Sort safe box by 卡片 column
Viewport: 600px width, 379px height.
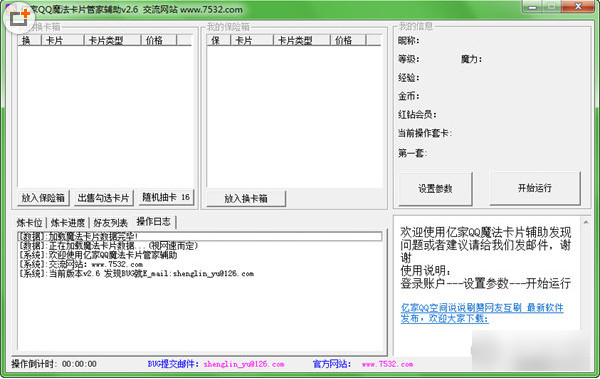pos(252,40)
